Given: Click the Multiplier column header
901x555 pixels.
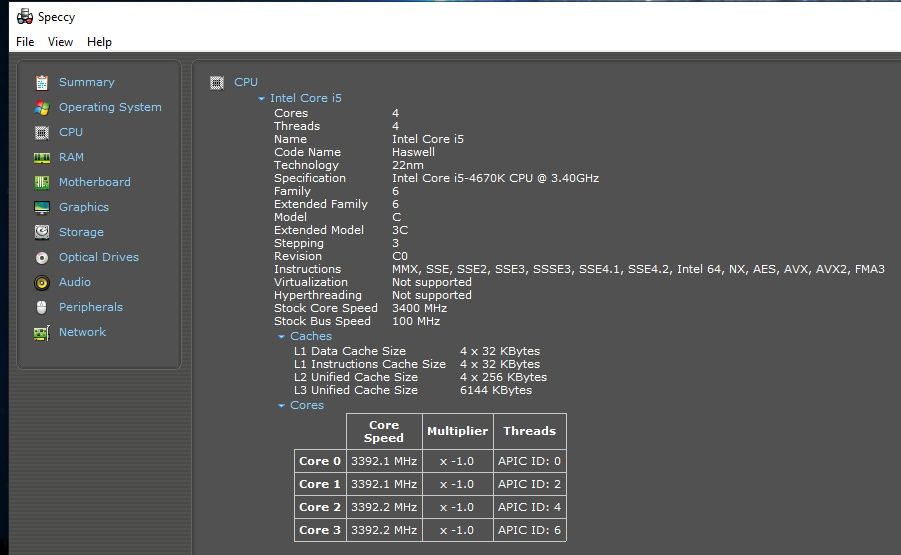Looking at the screenshot, I should point(457,431).
